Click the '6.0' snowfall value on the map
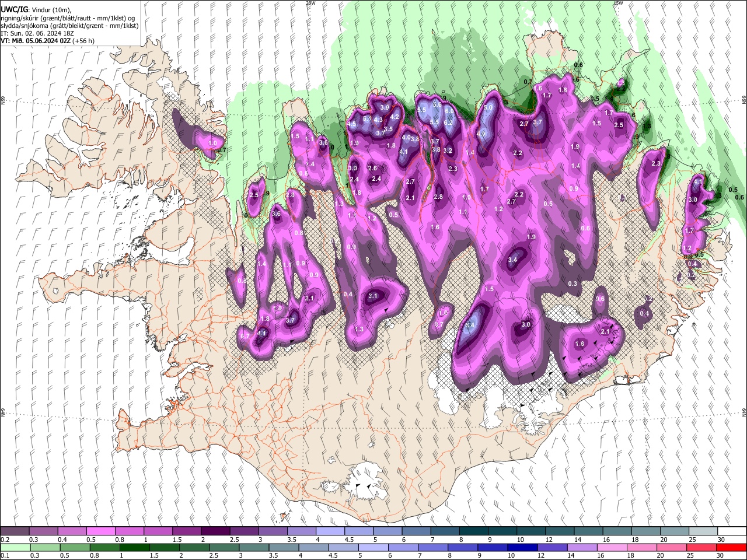The width and height of the screenshot is (747, 560). pyautogui.click(x=449, y=110)
